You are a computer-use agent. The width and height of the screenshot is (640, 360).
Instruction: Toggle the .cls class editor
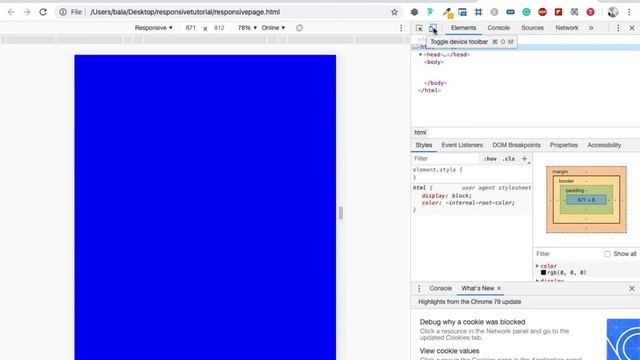tap(509, 159)
